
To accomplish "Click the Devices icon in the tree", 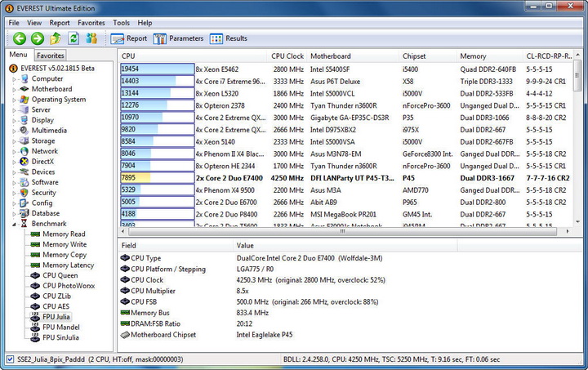I will pyautogui.click(x=24, y=172).
